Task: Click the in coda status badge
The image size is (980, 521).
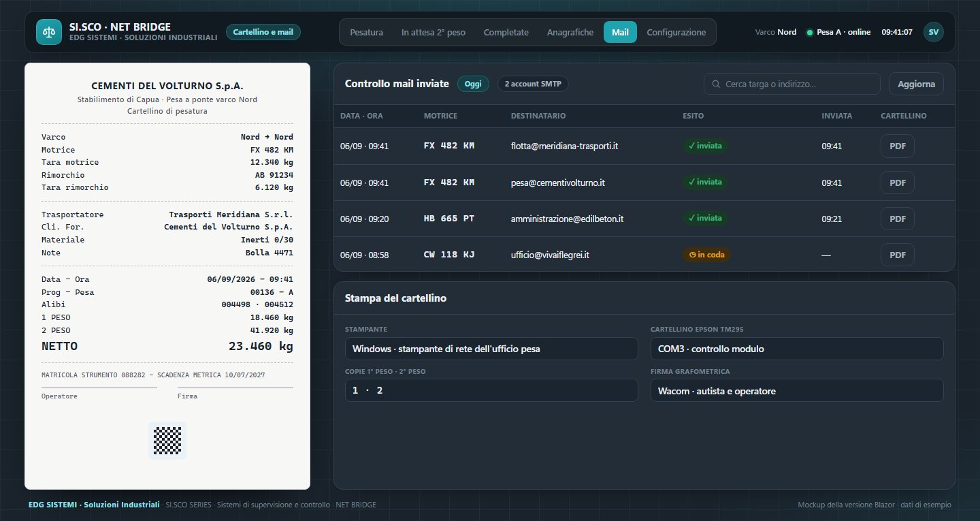Action: point(707,255)
